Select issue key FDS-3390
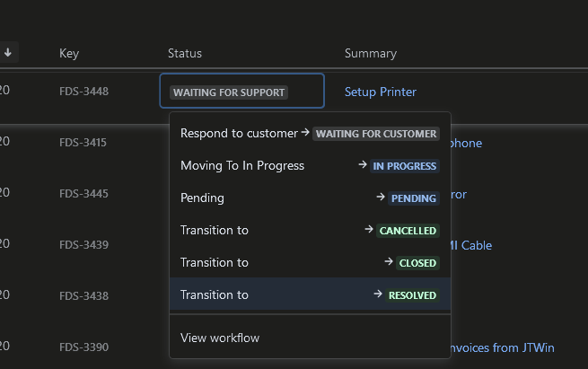The height and width of the screenshot is (369, 588). coord(83,347)
